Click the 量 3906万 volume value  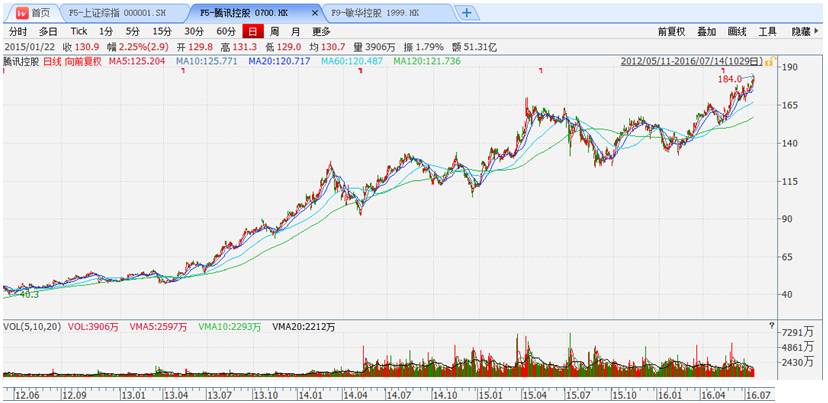375,48
